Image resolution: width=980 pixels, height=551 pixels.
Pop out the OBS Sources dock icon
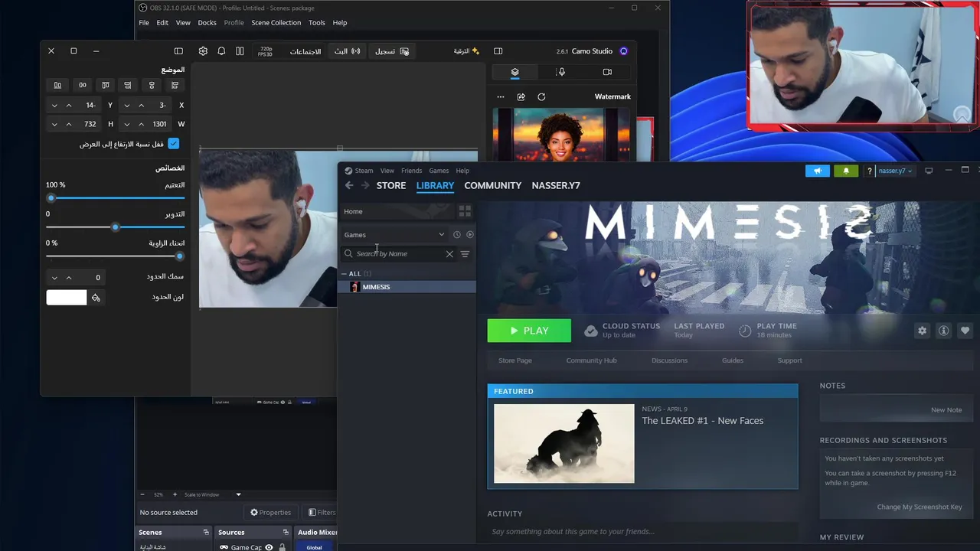coord(286,532)
